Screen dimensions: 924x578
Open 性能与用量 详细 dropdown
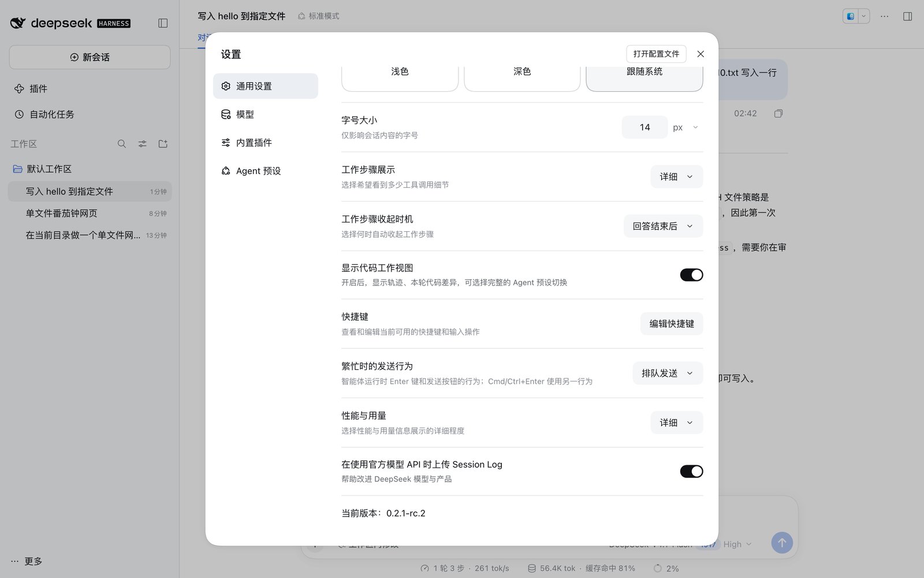[x=677, y=423]
